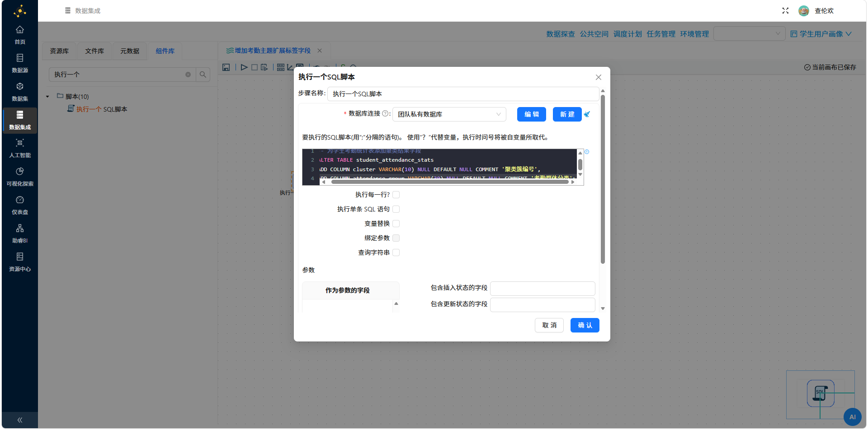Click the search magnifier in component search
Image resolution: width=868 pixels, height=430 pixels.
203,75
